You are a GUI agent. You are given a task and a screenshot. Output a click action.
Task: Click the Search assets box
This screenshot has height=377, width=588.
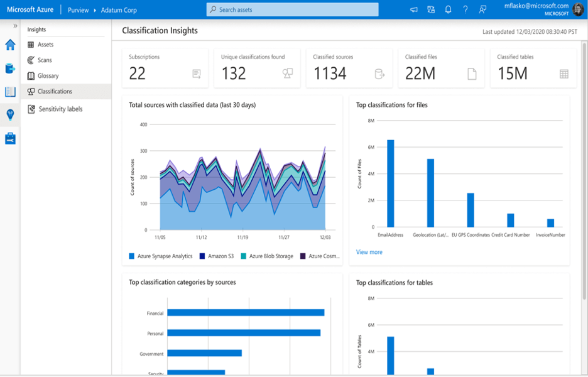pos(291,9)
